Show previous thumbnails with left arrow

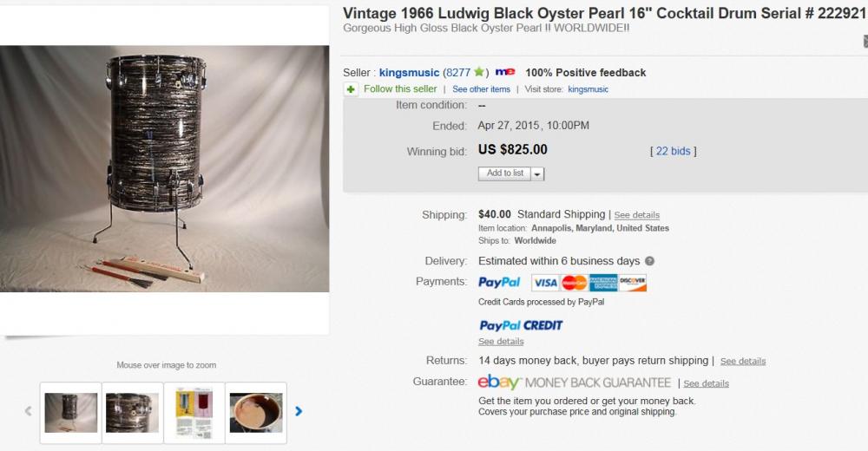pyautogui.click(x=28, y=411)
